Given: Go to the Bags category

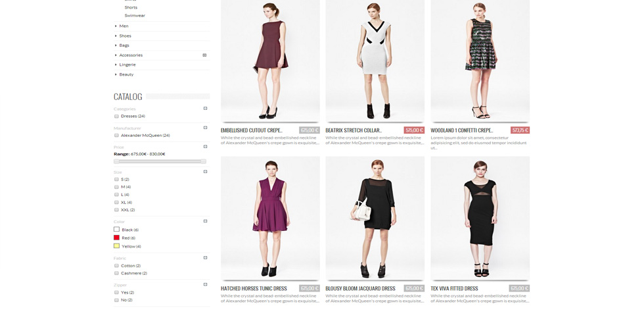Looking at the screenshot, I should tap(124, 45).
